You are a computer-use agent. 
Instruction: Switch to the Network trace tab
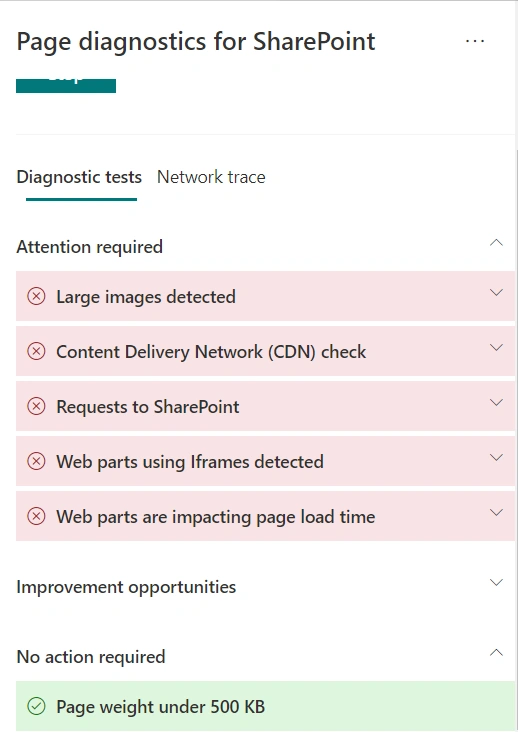[x=211, y=177]
